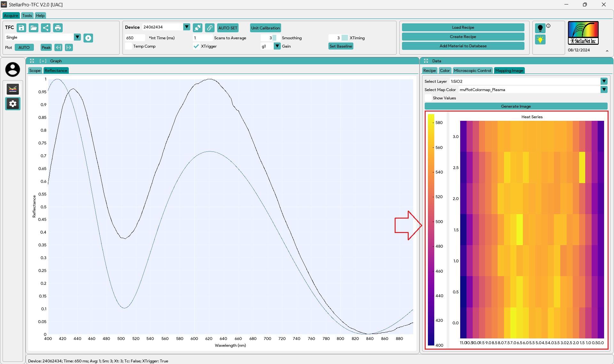
Task: Open the Select Map Color dropdown
Action: (x=604, y=90)
